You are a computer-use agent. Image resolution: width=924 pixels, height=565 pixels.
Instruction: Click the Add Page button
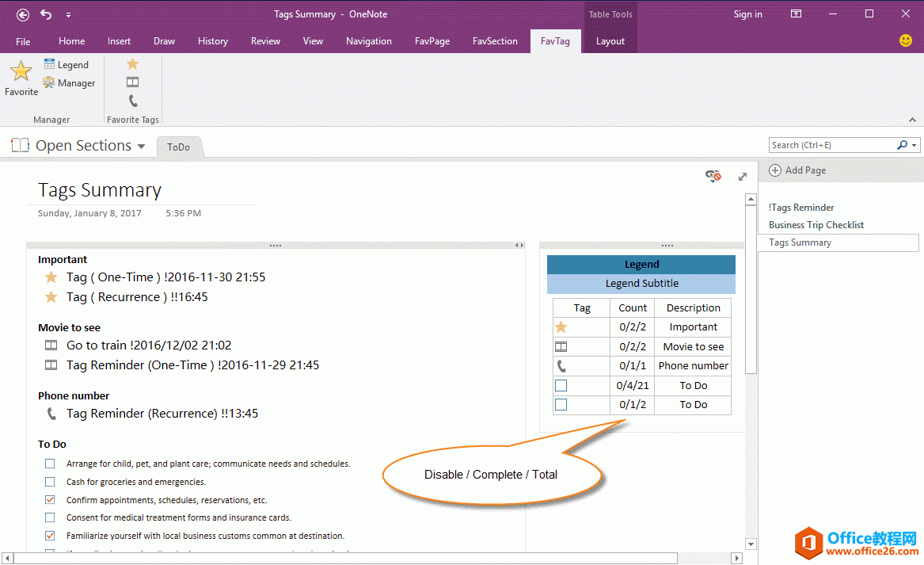pyautogui.click(x=797, y=170)
